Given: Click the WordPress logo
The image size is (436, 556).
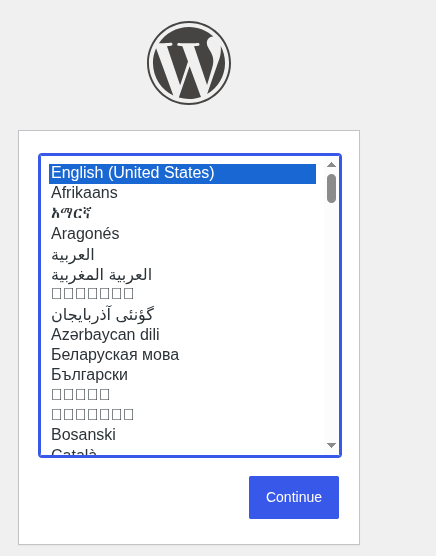Looking at the screenshot, I should [x=189, y=63].
